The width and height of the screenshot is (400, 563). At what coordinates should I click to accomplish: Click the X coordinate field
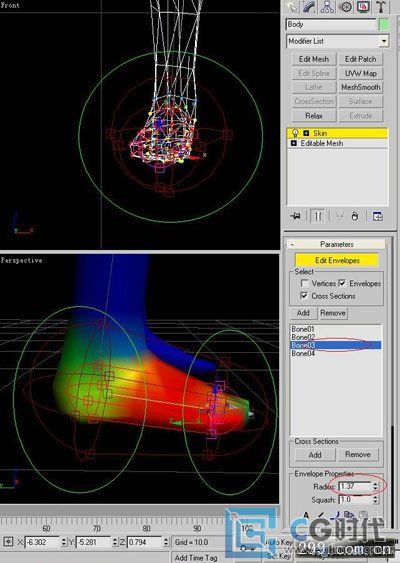coord(42,542)
